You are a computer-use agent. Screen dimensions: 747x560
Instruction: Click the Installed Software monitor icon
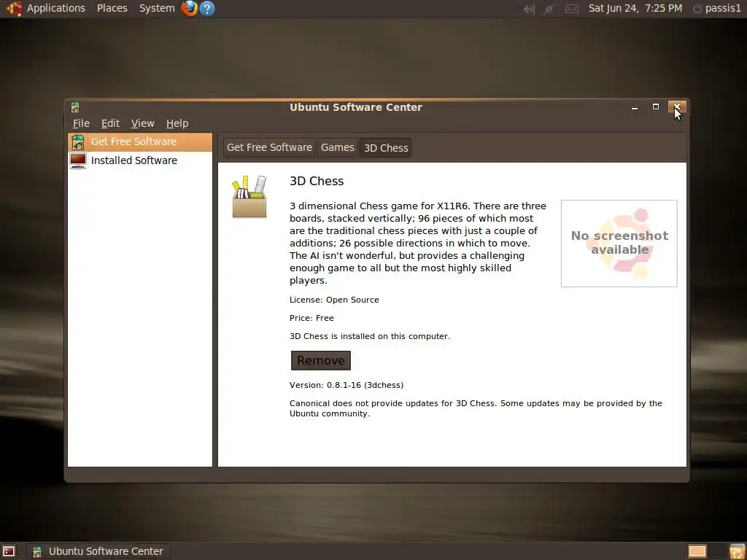[x=77, y=160]
